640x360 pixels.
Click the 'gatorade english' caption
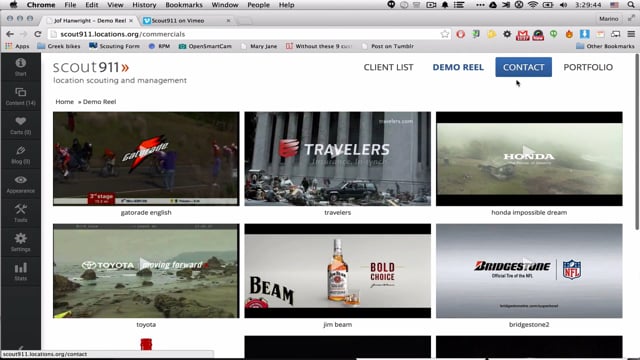click(x=146, y=212)
